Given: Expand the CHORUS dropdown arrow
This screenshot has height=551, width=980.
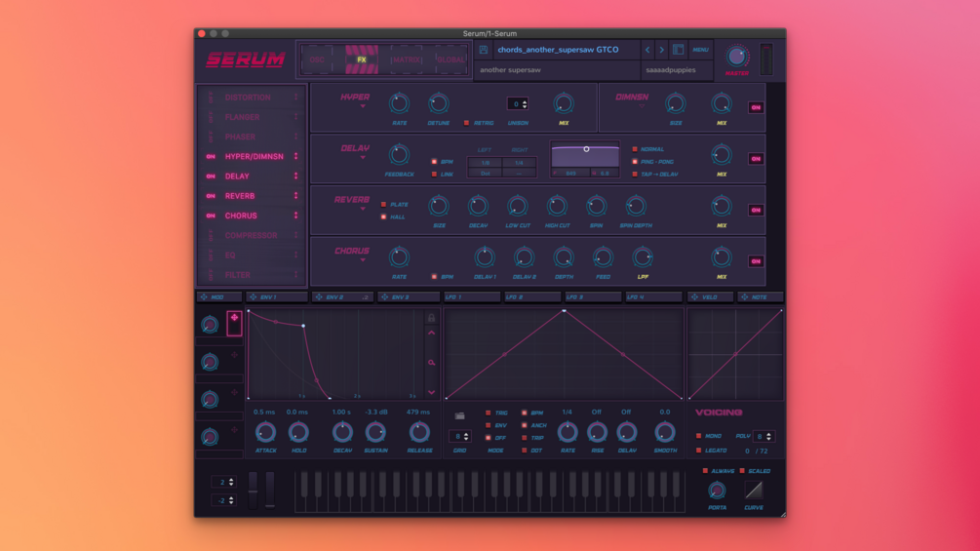Looking at the screenshot, I should tap(363, 260).
